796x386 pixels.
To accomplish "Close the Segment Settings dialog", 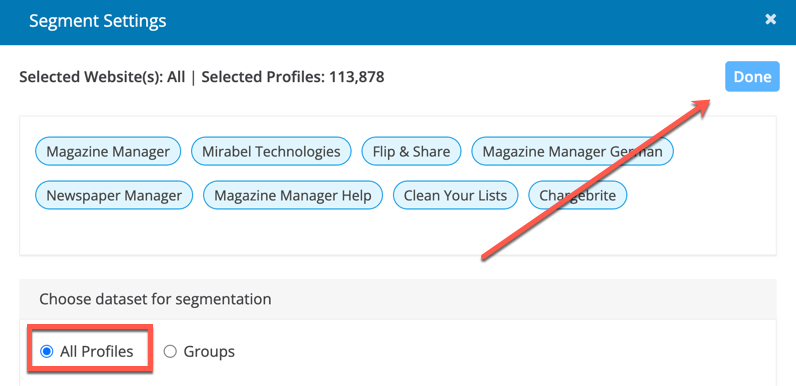I will 771,19.
